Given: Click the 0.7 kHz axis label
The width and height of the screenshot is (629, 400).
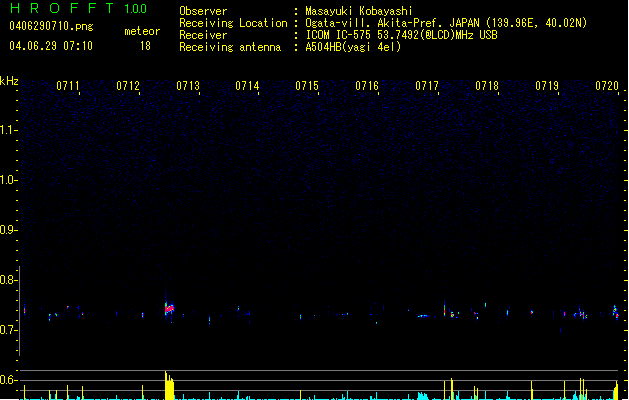Looking at the screenshot, I should point(8,330).
